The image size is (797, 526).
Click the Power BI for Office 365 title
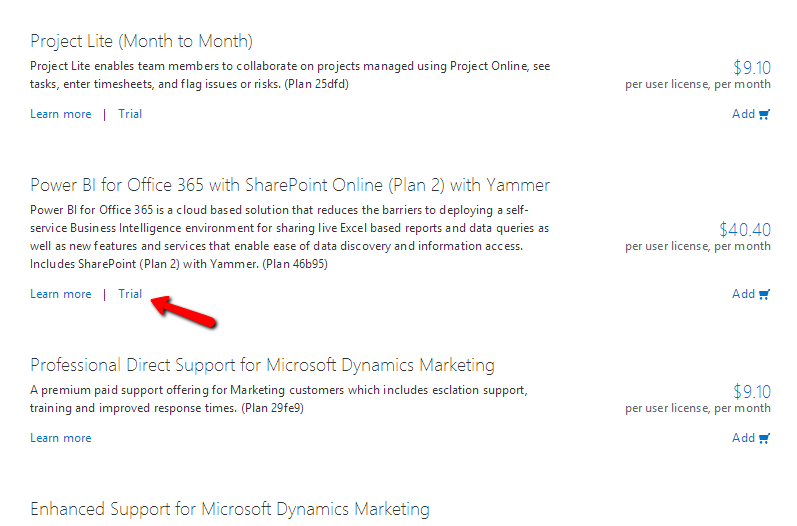290,185
